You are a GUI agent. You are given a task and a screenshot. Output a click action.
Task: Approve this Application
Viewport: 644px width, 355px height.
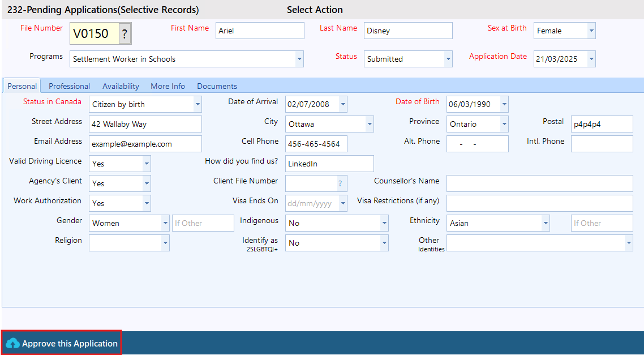[x=62, y=343]
